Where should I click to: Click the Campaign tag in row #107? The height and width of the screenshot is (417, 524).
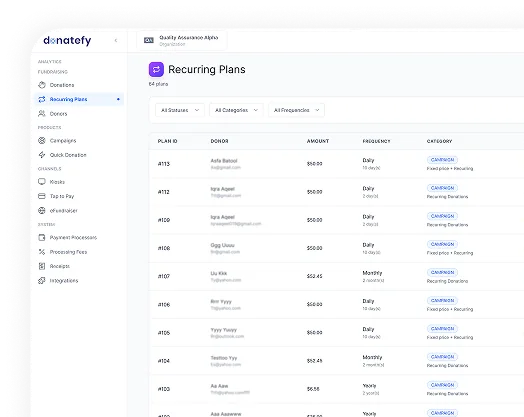pyautogui.click(x=442, y=272)
